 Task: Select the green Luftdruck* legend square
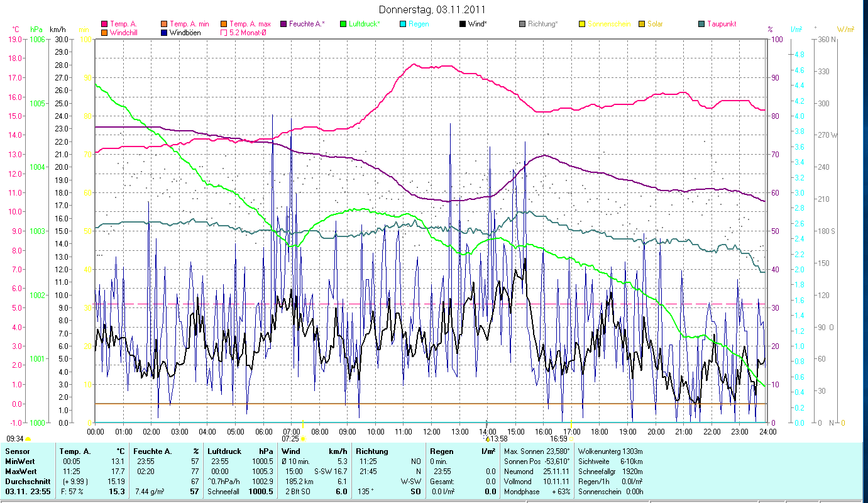pyautogui.click(x=343, y=24)
